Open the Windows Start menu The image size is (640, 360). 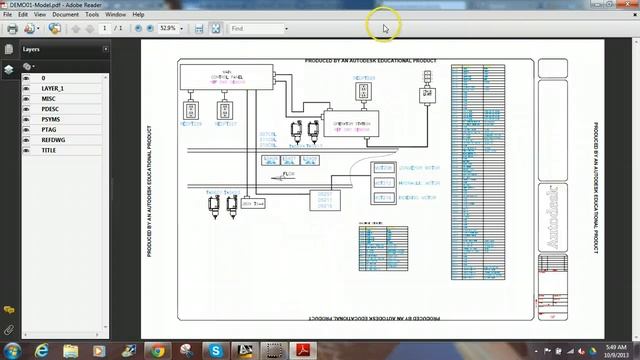(x=12, y=351)
